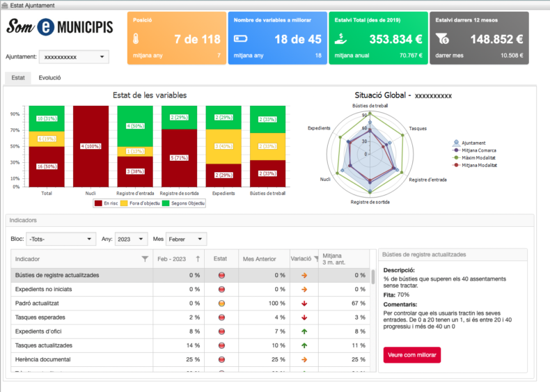550x392 pixels.
Task: Open the orange Posició summary card
Action: tap(177, 38)
